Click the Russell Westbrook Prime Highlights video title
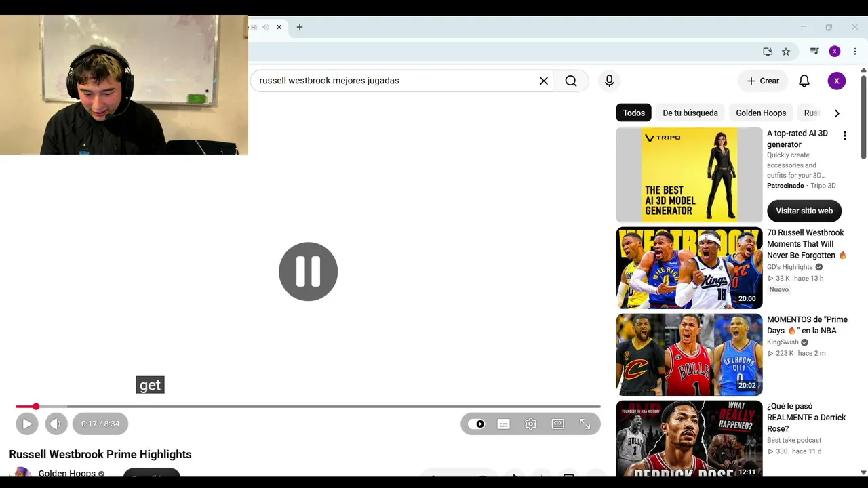Viewport: 868px width, 488px height. [100, 454]
